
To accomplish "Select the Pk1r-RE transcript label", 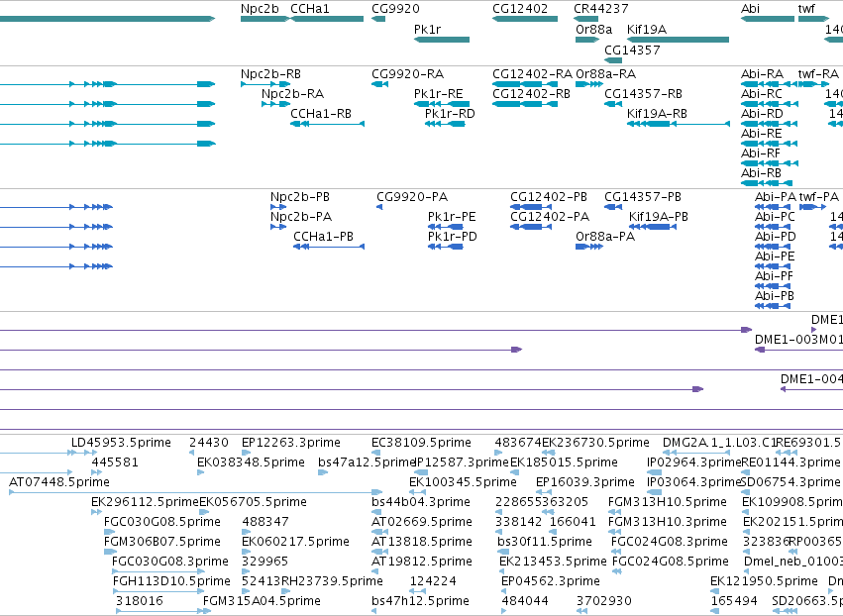I will coord(438,94).
